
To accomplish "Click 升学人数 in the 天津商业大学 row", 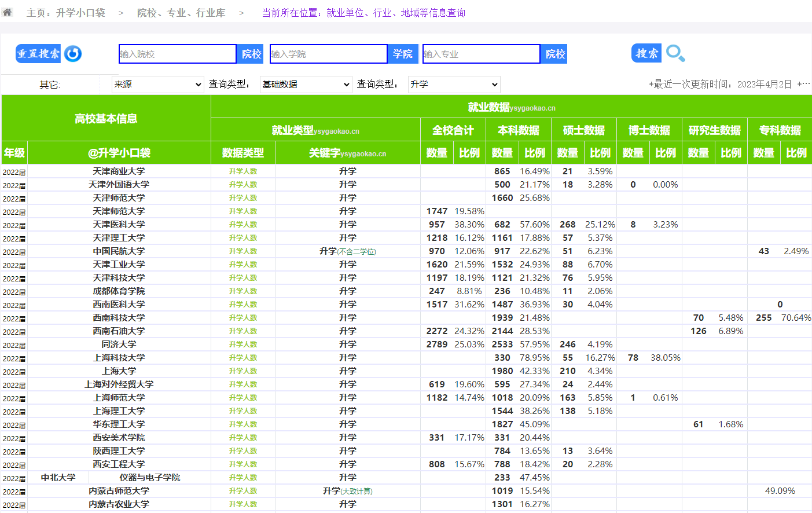I will [243, 171].
